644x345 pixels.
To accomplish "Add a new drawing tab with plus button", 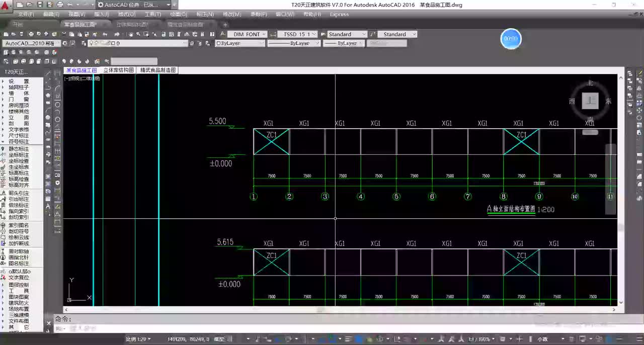I will 225,25.
